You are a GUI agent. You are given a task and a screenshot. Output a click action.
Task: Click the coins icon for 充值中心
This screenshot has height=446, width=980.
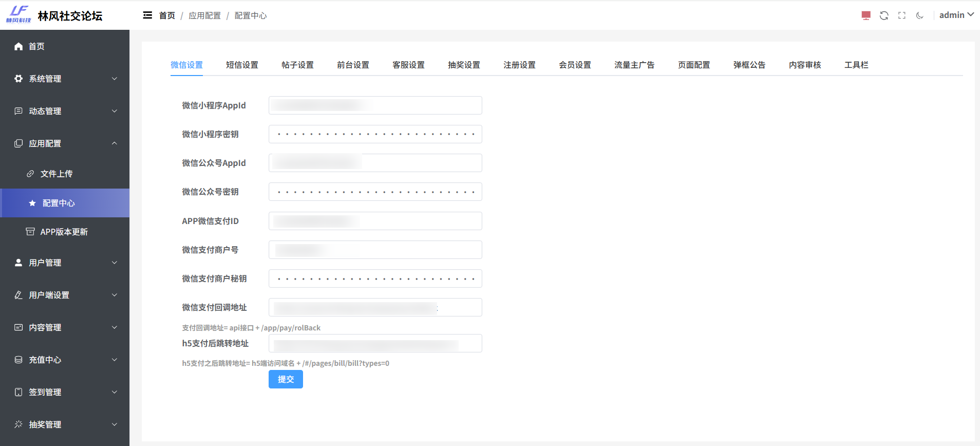point(18,360)
